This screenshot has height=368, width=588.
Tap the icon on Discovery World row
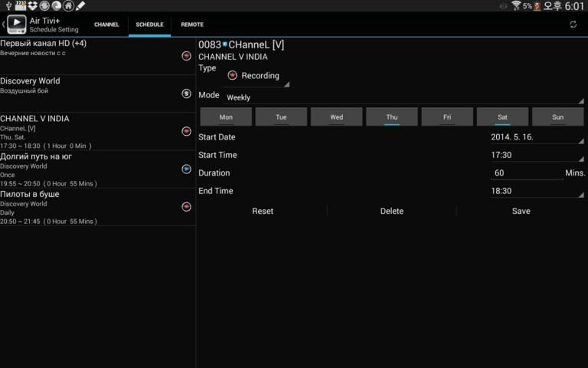(x=186, y=94)
